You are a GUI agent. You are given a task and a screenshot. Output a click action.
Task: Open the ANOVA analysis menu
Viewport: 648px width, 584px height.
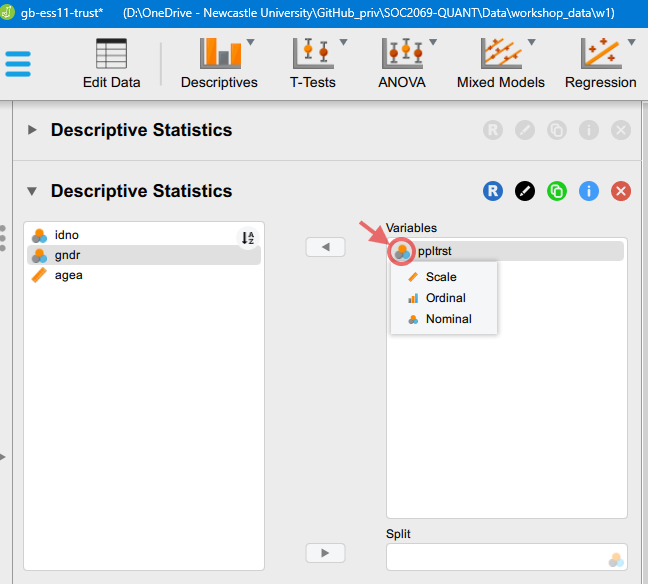pos(401,64)
